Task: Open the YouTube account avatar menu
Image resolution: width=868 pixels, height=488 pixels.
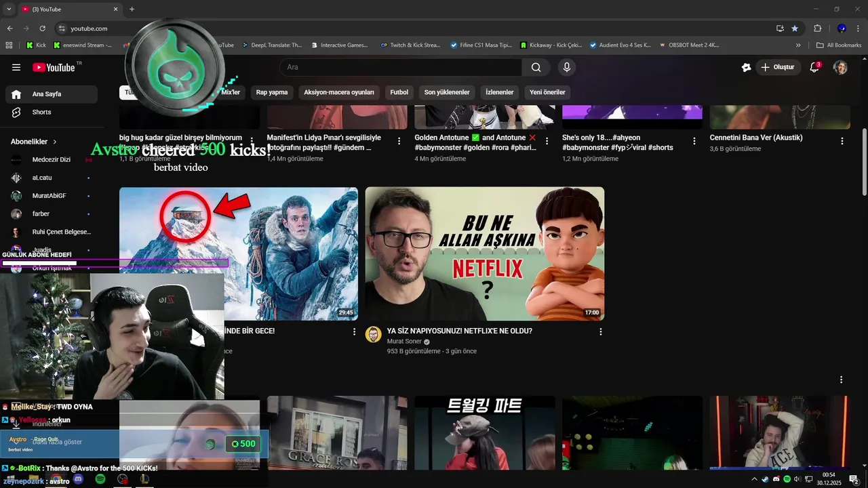Action: (x=840, y=67)
